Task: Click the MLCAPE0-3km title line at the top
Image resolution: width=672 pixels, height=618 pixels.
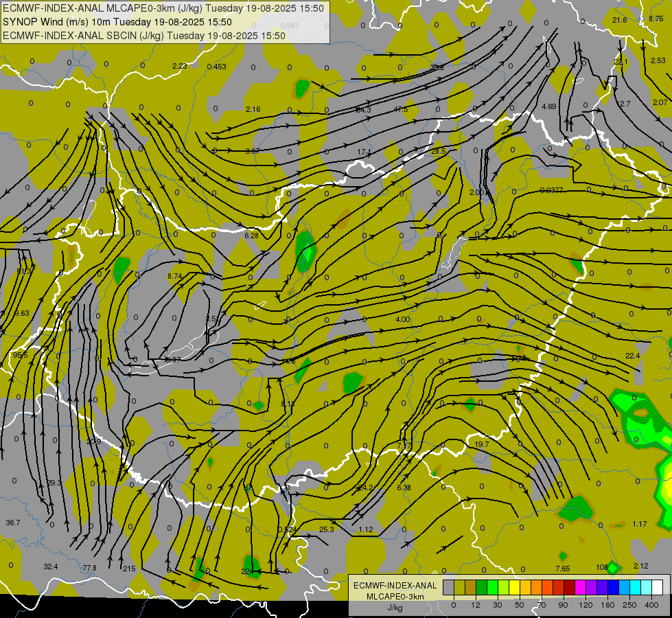Action: coord(163,8)
